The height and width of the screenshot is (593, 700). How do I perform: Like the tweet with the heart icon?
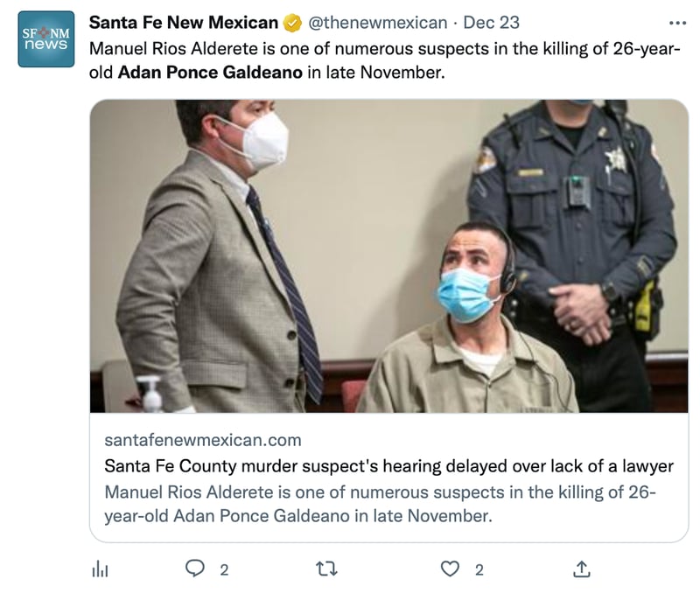click(450, 569)
